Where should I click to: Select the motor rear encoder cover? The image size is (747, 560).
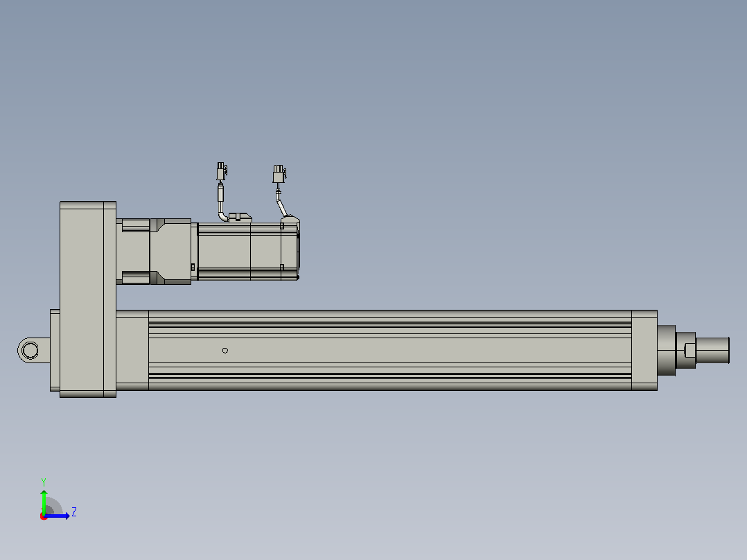290,249
